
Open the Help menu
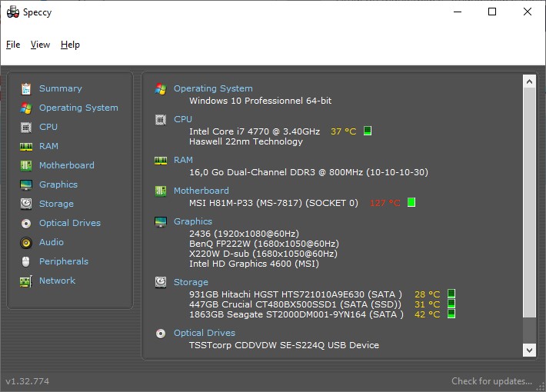(x=70, y=45)
